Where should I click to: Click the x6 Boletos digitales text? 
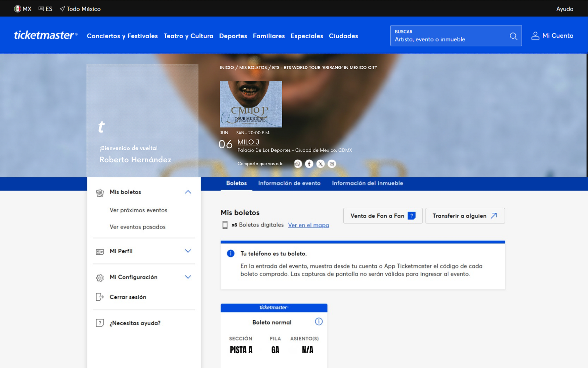(258, 225)
